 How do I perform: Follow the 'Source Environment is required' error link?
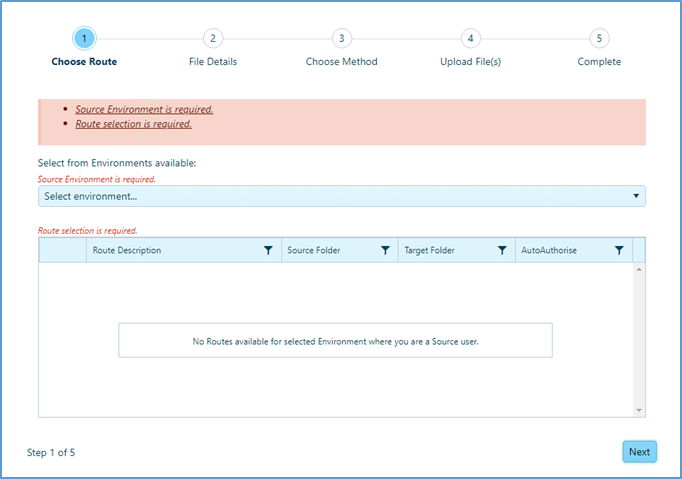point(144,110)
